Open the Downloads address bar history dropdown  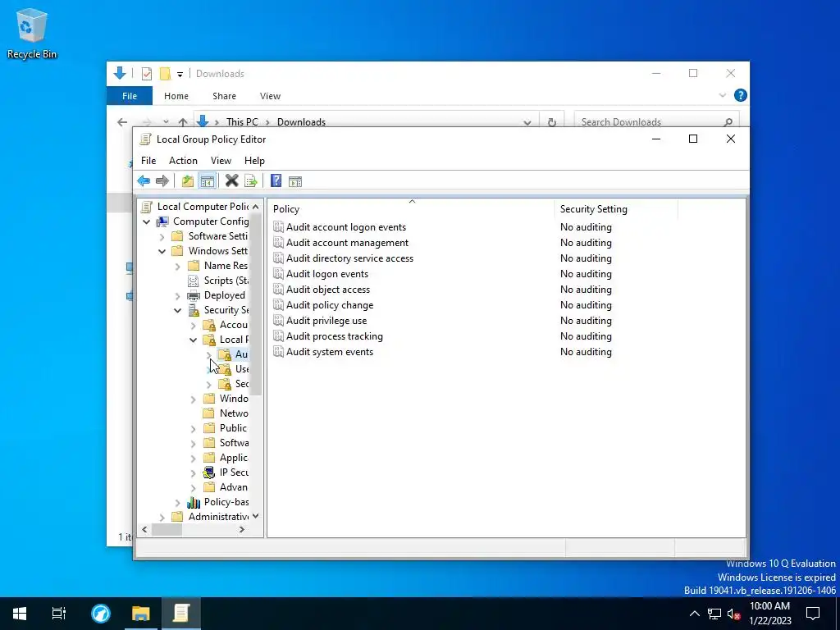click(527, 122)
